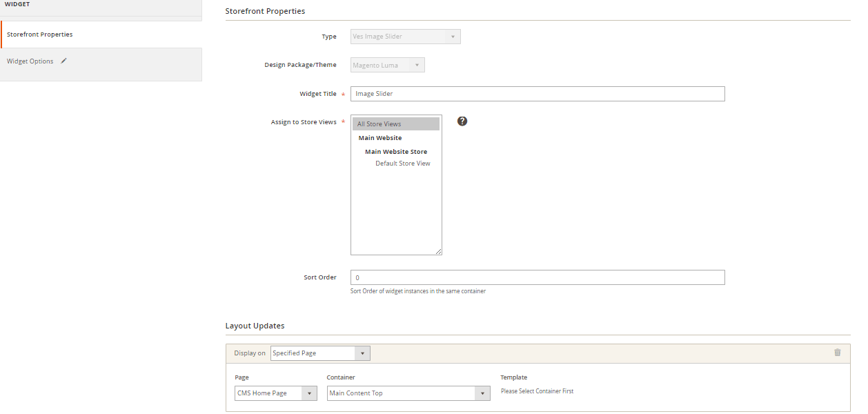868x414 pixels.
Task: Select Main Website in the store views list
Action: pyautogui.click(x=380, y=137)
